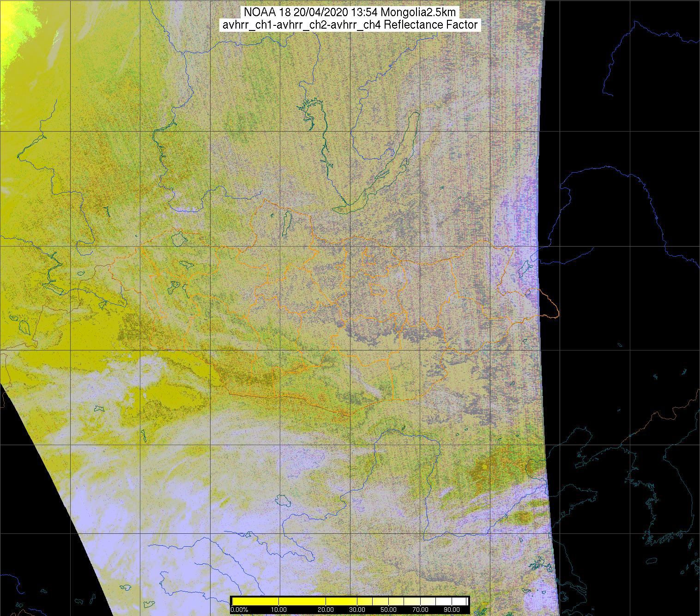Screen dimensions: 700x616
Task: Click the yellow-to-white reflectance color scale bar
Action: 350,601
